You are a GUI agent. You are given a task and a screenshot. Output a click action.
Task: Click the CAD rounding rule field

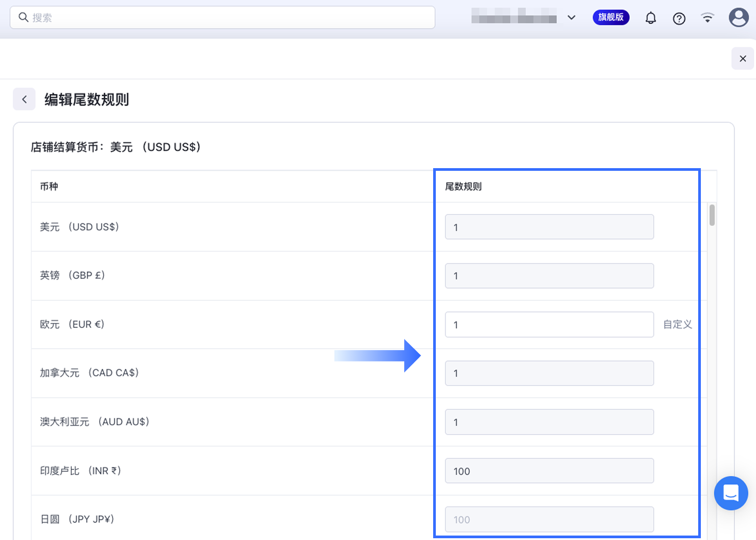coord(549,373)
